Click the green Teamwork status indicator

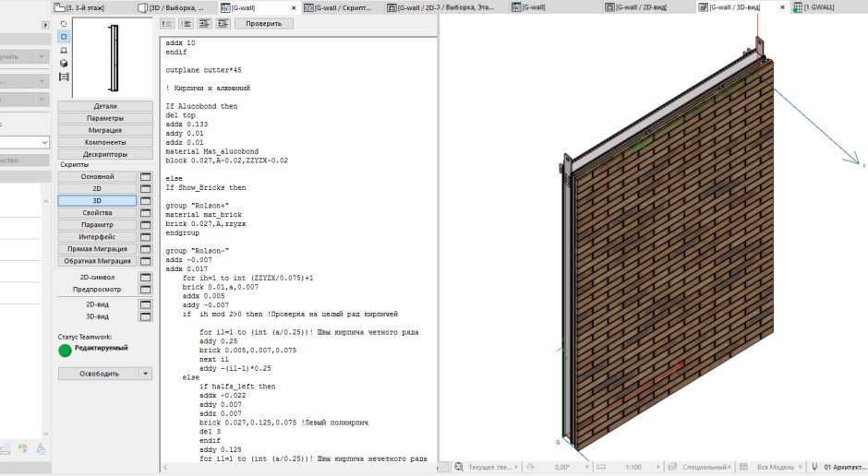(x=65, y=351)
